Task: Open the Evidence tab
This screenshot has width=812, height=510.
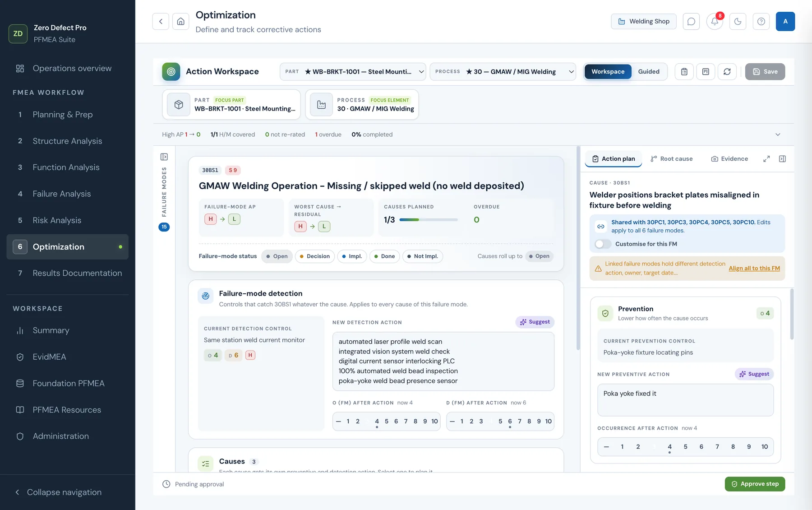Action: [x=729, y=159]
